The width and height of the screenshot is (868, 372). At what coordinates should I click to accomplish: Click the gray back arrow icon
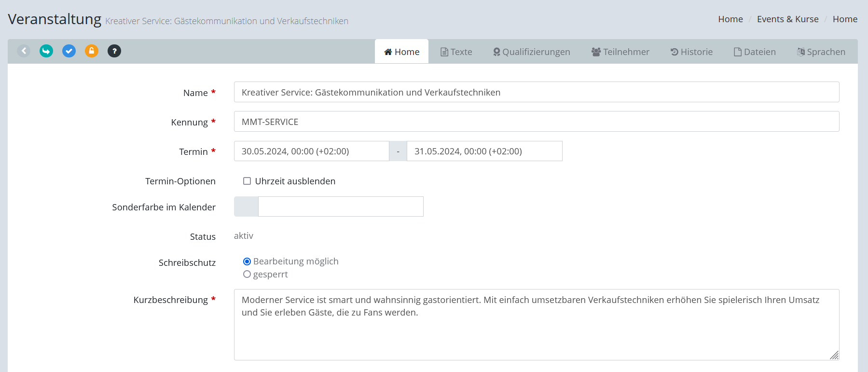click(24, 51)
